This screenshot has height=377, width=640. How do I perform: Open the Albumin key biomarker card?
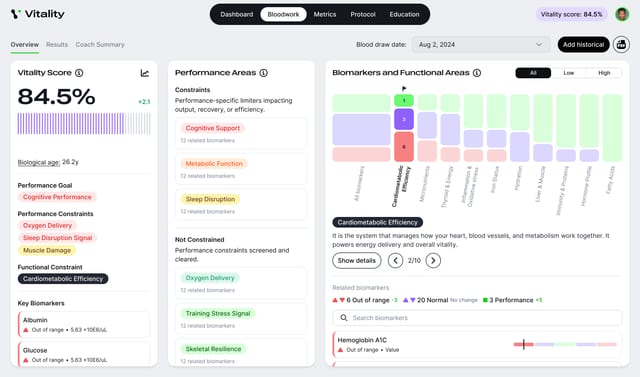(x=84, y=324)
